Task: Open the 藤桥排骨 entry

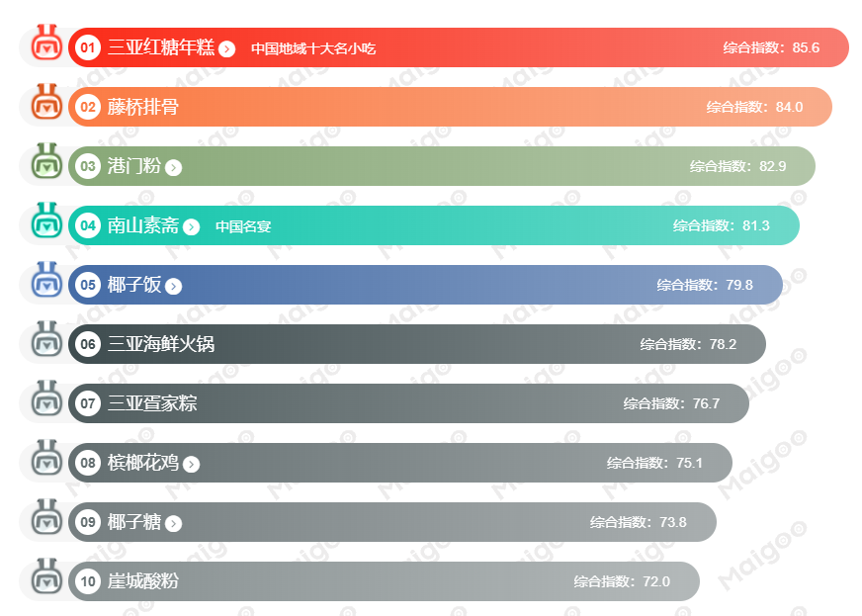Action: [142, 107]
